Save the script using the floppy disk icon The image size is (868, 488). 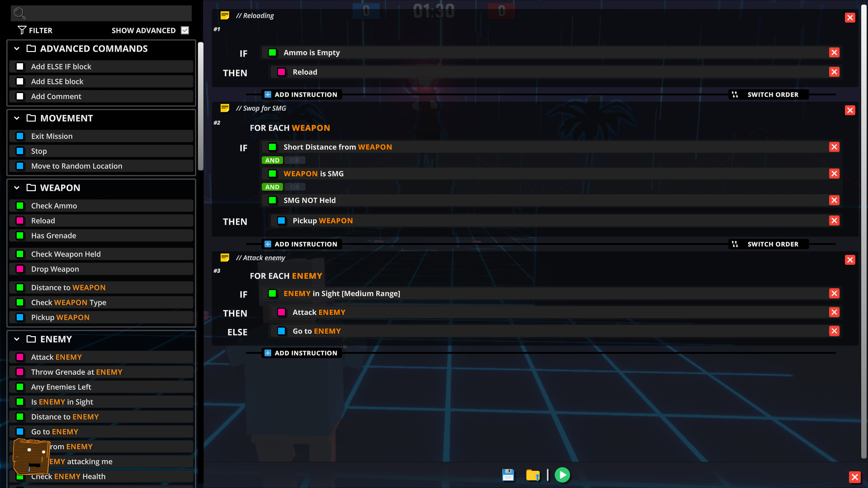click(508, 475)
